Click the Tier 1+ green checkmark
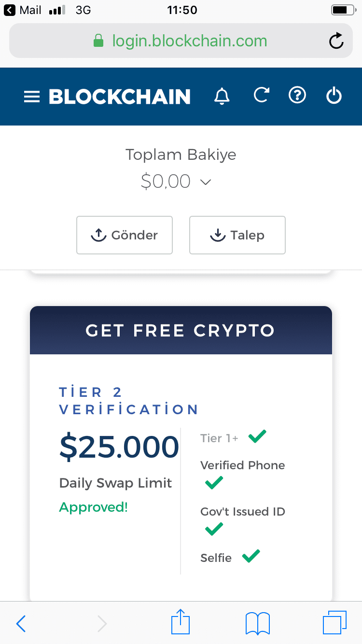The image size is (362, 644). [257, 437]
